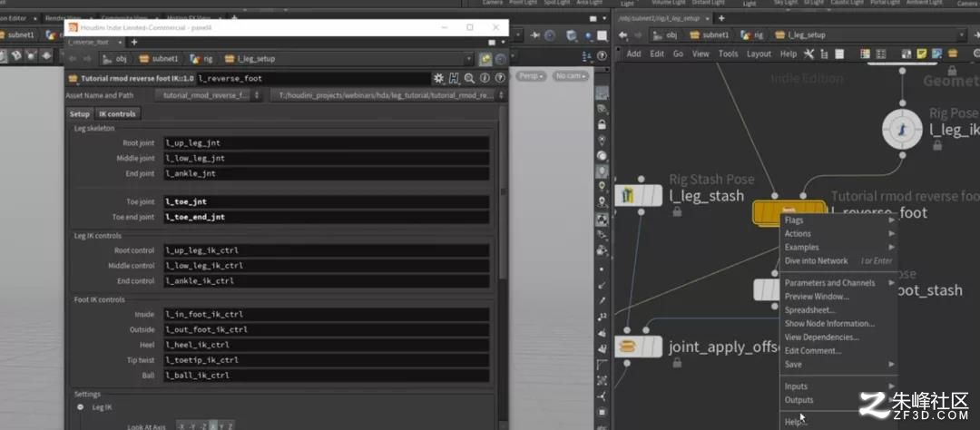This screenshot has height=430, width=980.
Task: Expand Parameters and Channels submenu
Action: click(x=838, y=283)
